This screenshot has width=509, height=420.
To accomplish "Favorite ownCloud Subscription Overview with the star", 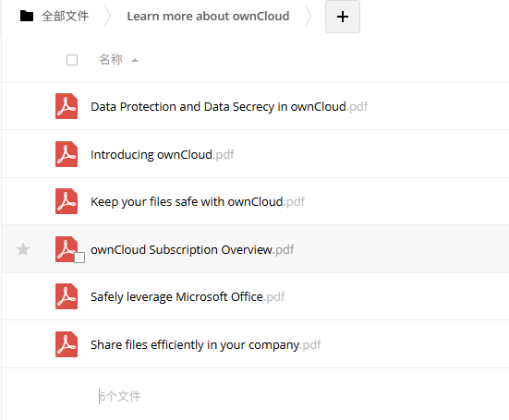I will (x=23, y=249).
